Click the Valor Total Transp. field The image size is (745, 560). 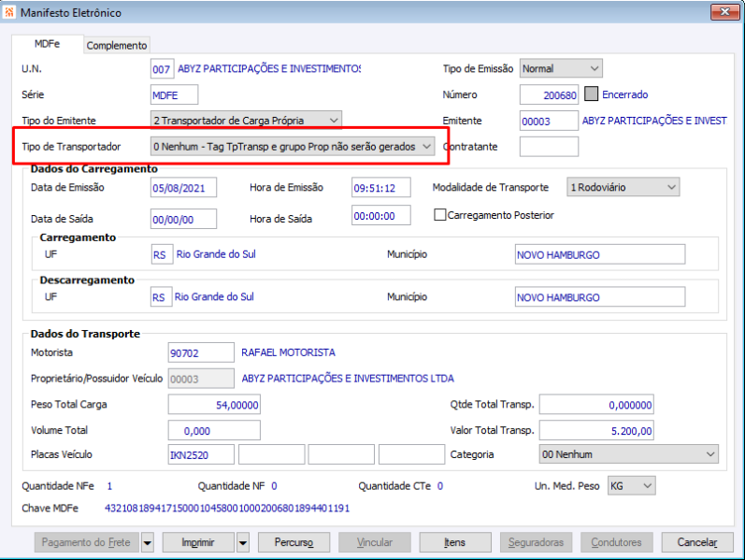coord(596,430)
